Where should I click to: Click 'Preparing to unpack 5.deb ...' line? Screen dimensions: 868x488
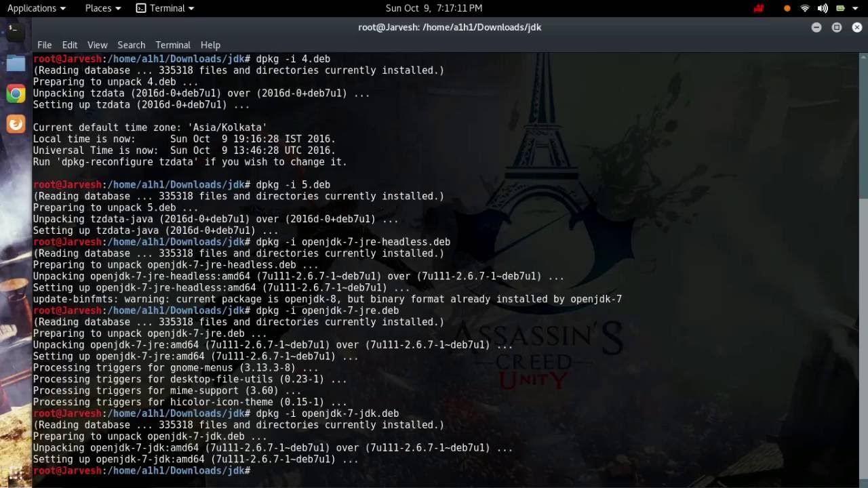[115, 207]
